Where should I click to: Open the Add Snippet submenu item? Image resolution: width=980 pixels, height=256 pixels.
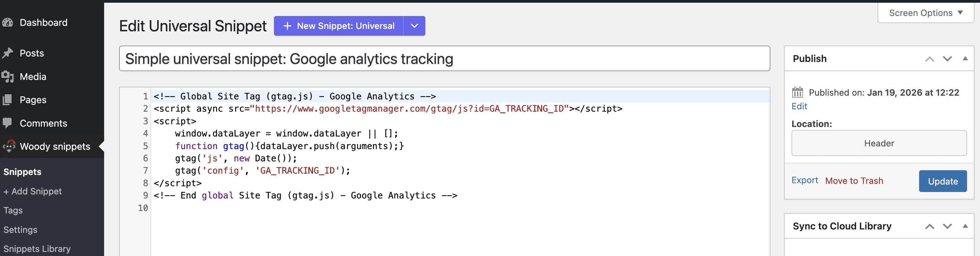(33, 191)
